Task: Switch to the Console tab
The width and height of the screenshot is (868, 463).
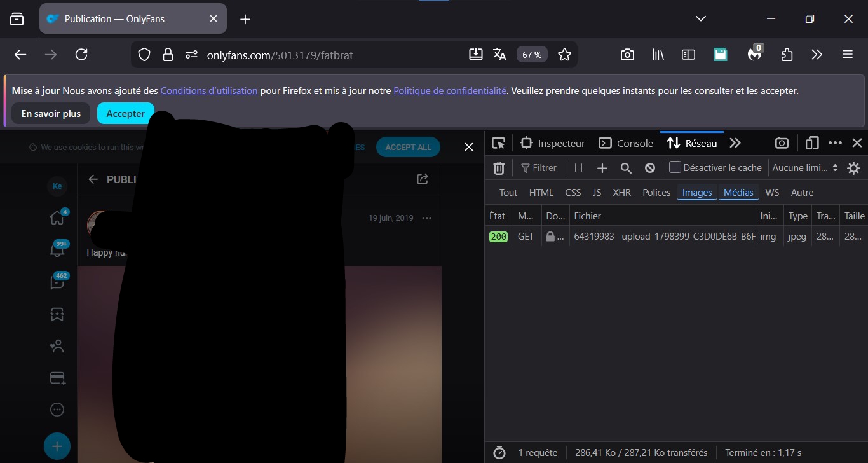Action: click(x=627, y=144)
